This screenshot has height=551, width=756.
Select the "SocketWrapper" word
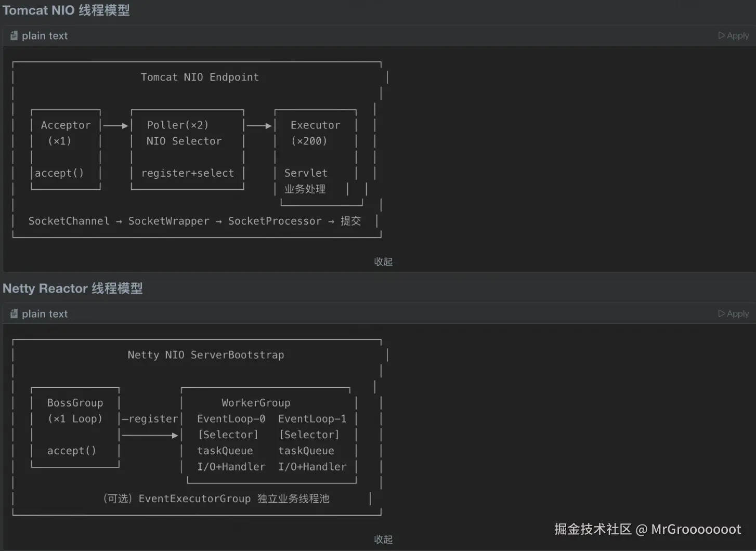coord(169,221)
